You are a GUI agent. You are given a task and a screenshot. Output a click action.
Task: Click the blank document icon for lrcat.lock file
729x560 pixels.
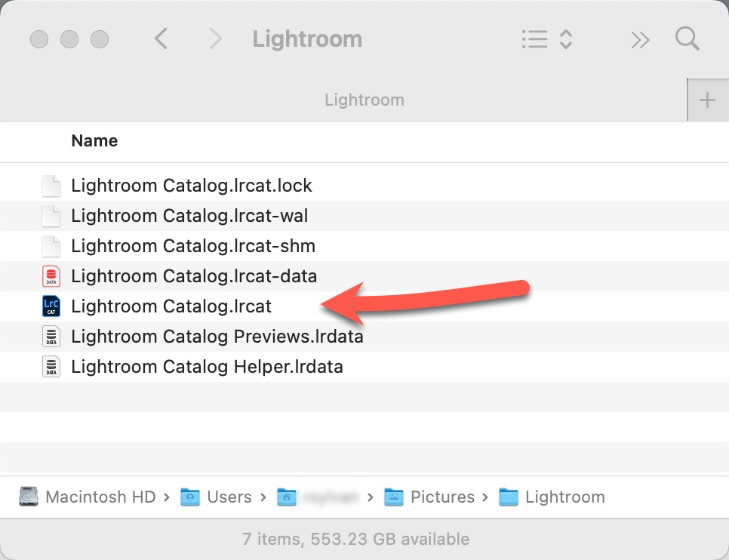point(51,186)
